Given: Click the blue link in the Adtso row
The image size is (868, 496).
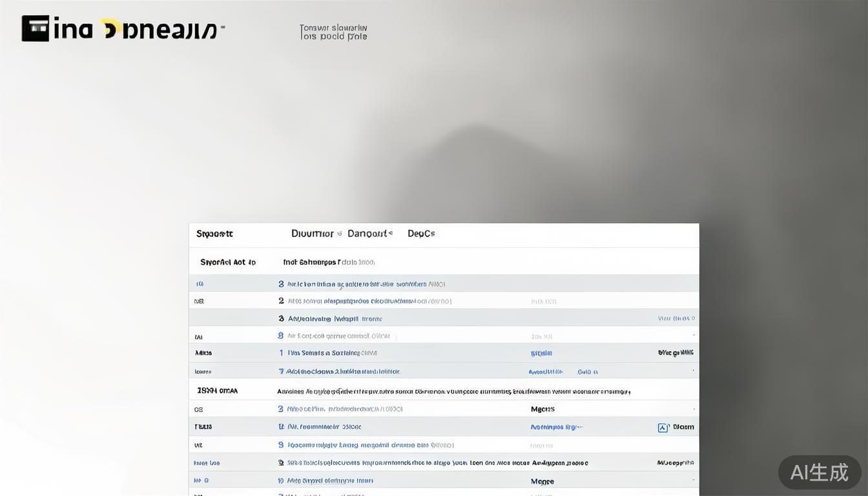Looking at the screenshot, I should point(541,353).
